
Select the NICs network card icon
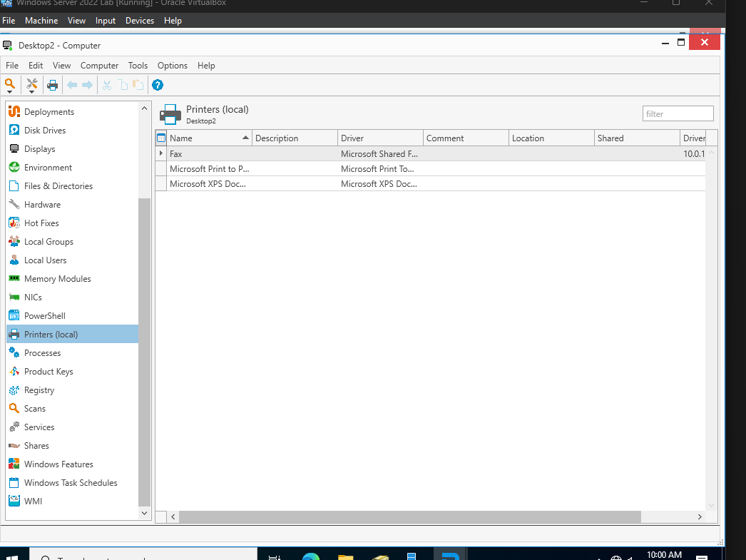pyautogui.click(x=14, y=297)
